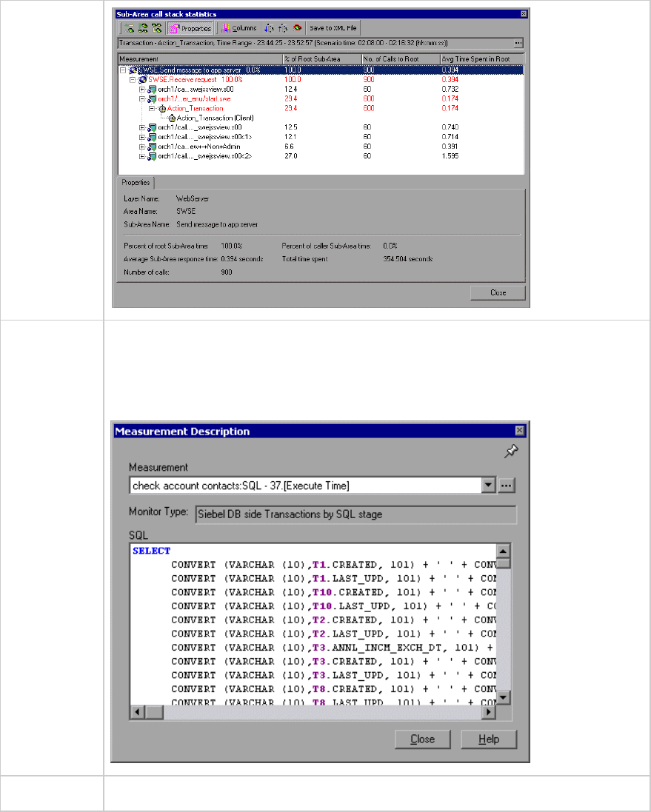The image size is (651, 812).
Task: Sort by No. of Calls to Root column
Action: click(x=401, y=59)
